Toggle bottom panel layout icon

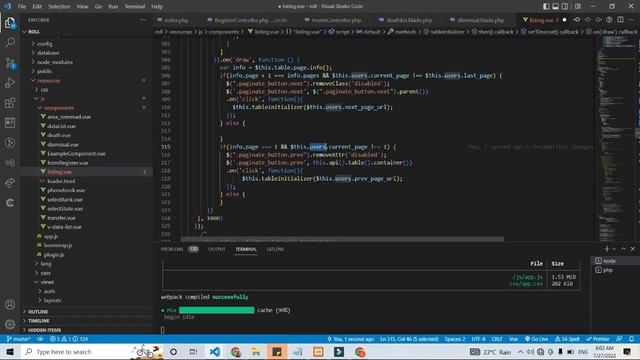[556, 7]
